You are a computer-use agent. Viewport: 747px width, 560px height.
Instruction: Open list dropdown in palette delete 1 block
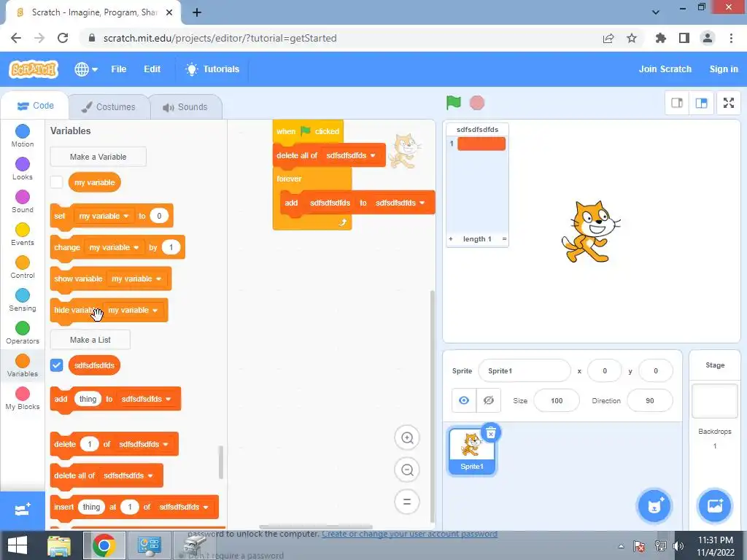144,444
